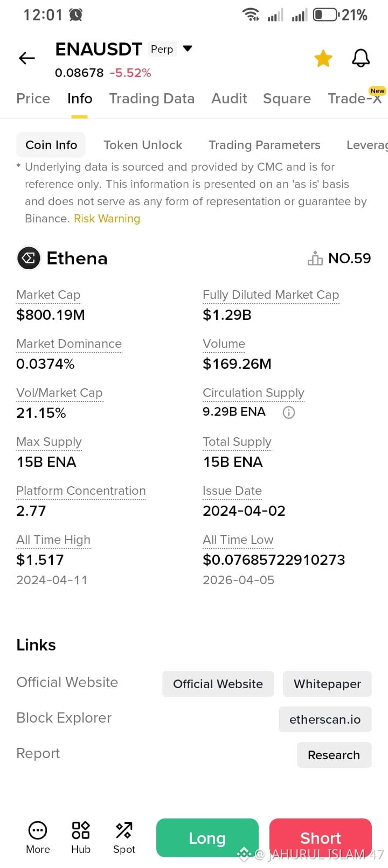Open the Audit tab
This screenshot has height=868, width=388.
coord(229,99)
